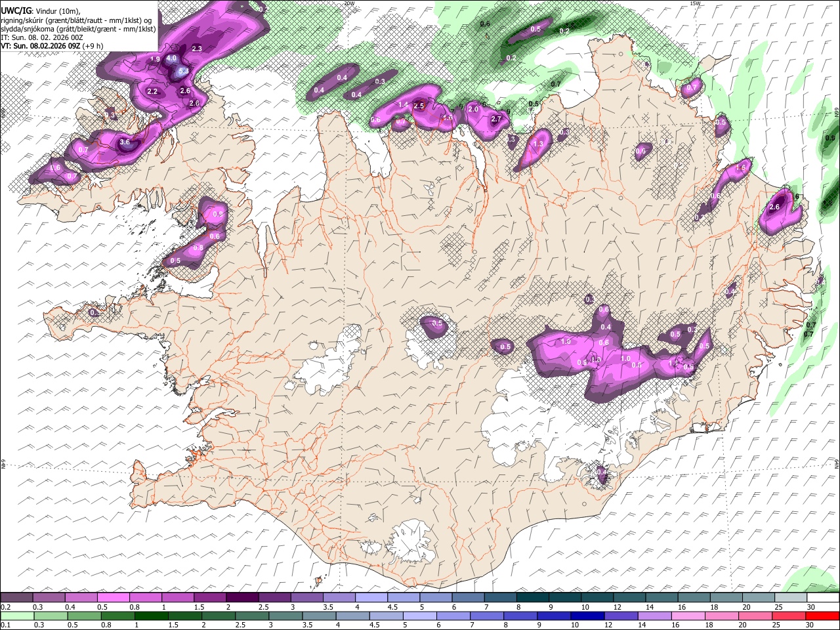Click dark purple snow swatch between 2 and 2.5
This screenshot has height=630, width=840.
[242, 597]
